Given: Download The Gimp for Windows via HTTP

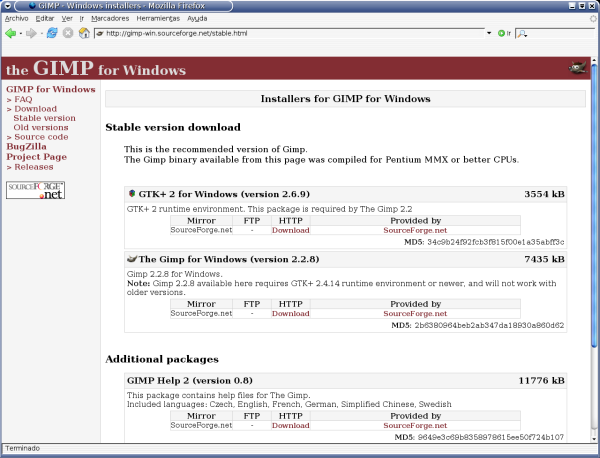Looking at the screenshot, I should [290, 313].
